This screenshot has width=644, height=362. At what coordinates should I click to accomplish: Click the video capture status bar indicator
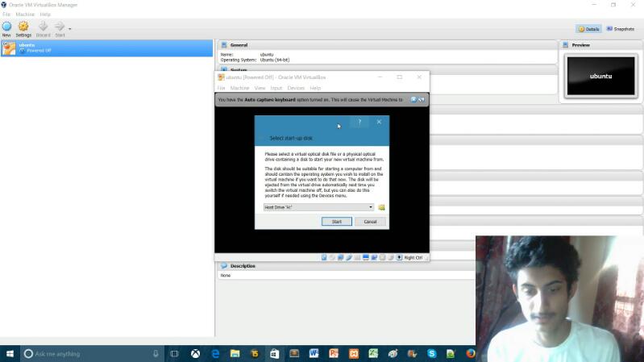coord(374,258)
